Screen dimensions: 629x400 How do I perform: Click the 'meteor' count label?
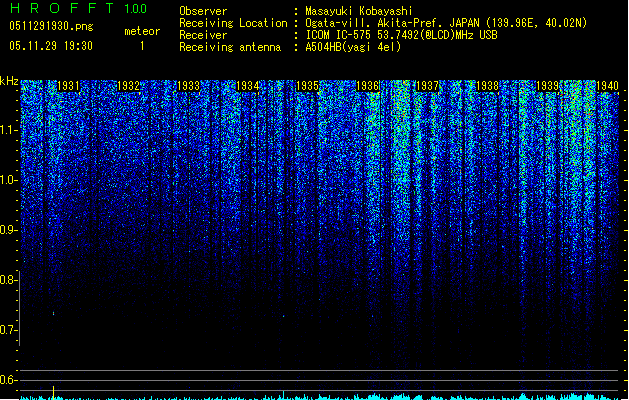click(142, 31)
